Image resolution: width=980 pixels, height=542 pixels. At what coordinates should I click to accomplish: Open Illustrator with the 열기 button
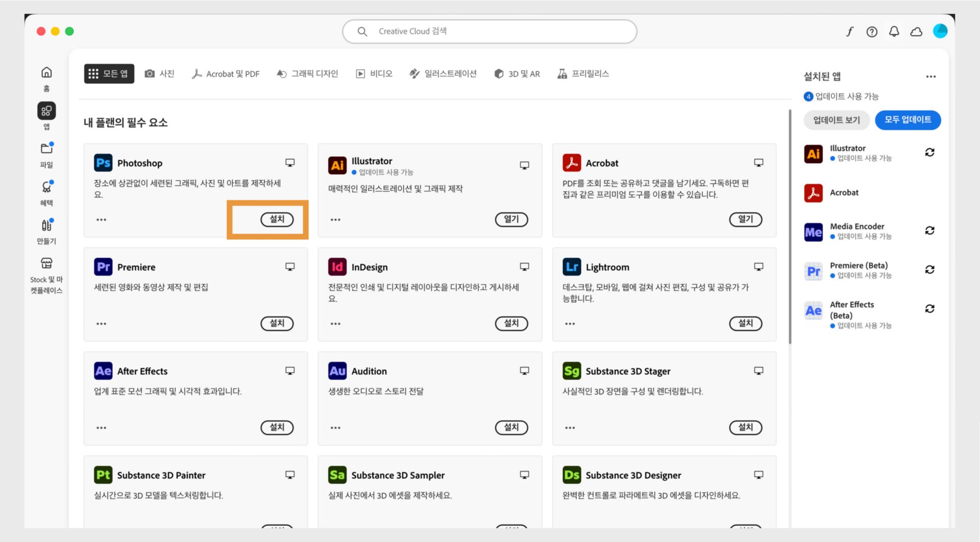coord(511,219)
